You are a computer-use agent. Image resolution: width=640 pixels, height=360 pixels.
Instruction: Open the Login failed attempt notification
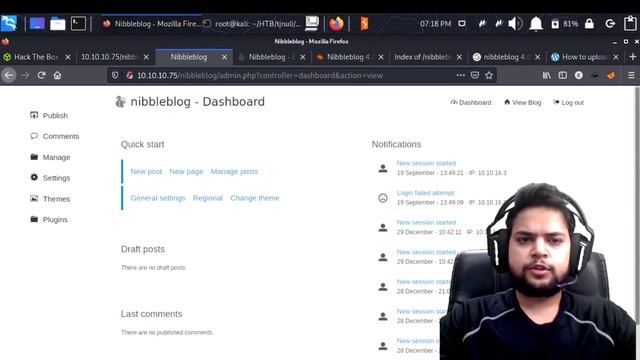point(425,193)
